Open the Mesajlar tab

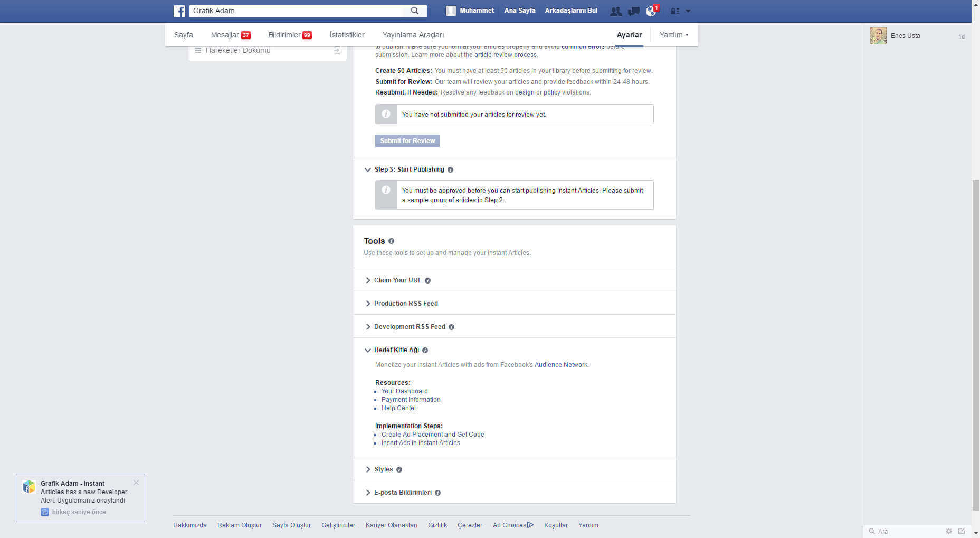coord(231,35)
